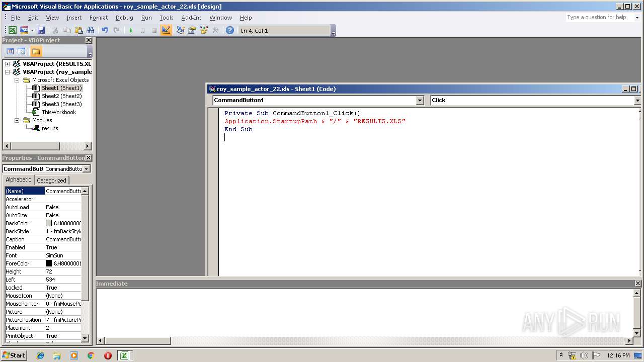Click the Break pause icon

pos(142,30)
